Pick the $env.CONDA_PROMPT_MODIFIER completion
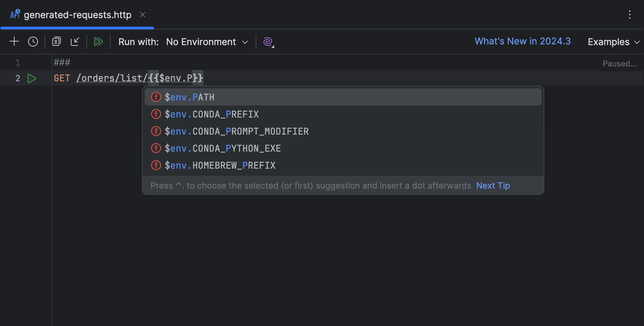 click(236, 131)
